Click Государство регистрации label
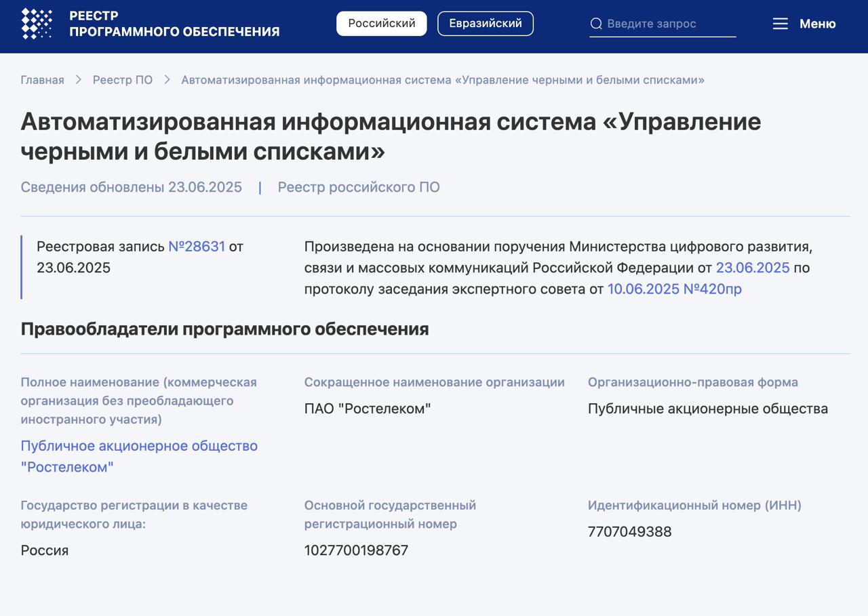This screenshot has height=616, width=868. point(134,514)
